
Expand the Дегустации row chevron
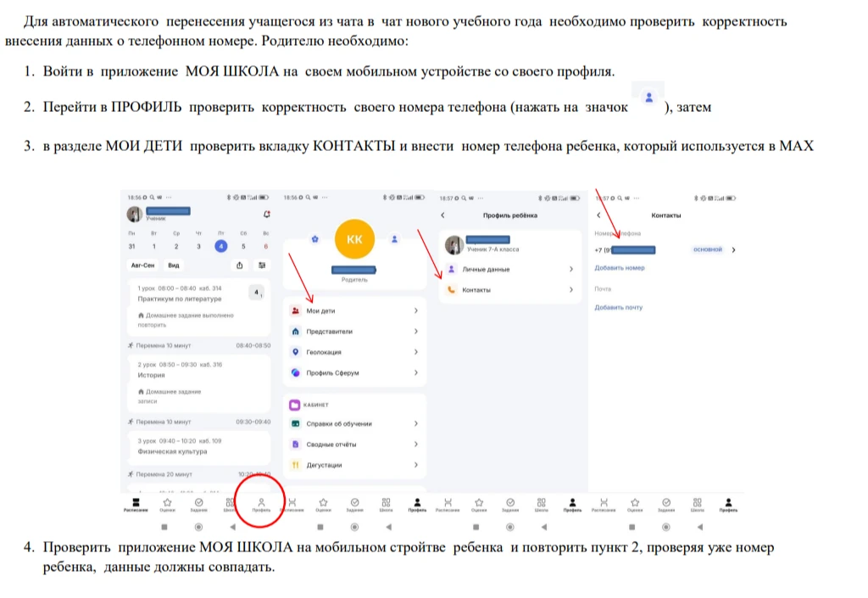click(x=415, y=465)
